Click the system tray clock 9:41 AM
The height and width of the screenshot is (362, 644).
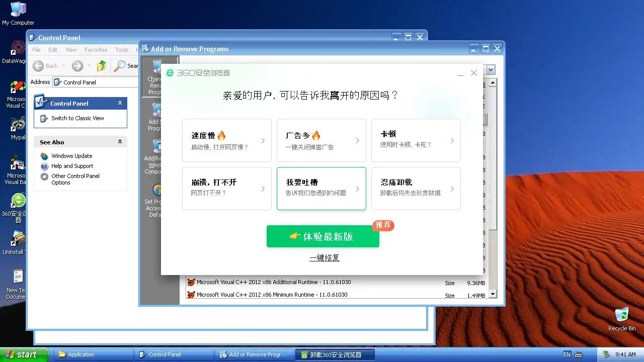click(625, 354)
